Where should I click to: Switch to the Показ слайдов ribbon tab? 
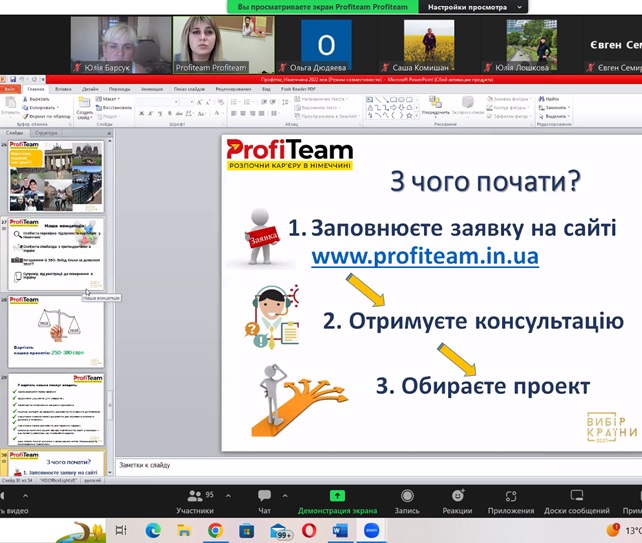[x=189, y=89]
